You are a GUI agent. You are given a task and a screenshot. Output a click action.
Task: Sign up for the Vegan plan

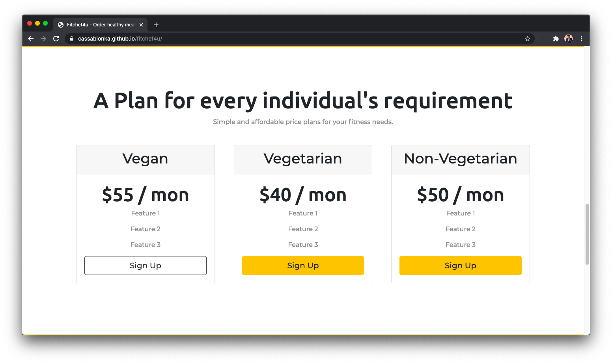pos(146,266)
